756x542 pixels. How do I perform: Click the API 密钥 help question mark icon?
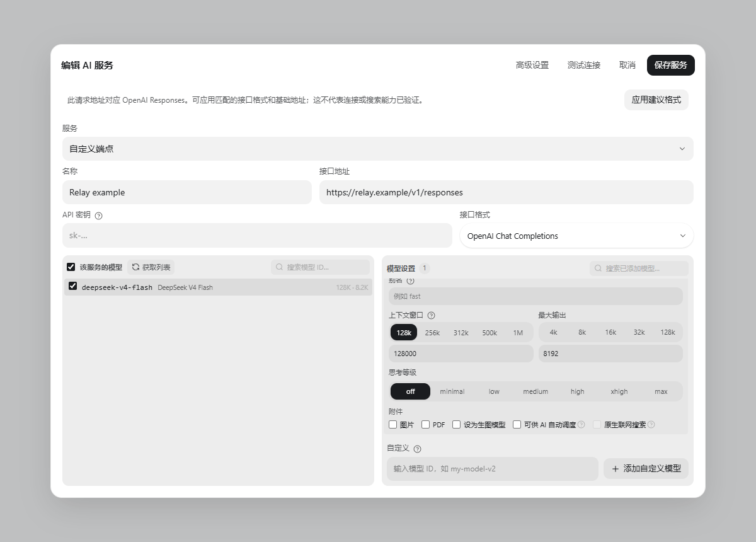pyautogui.click(x=98, y=216)
